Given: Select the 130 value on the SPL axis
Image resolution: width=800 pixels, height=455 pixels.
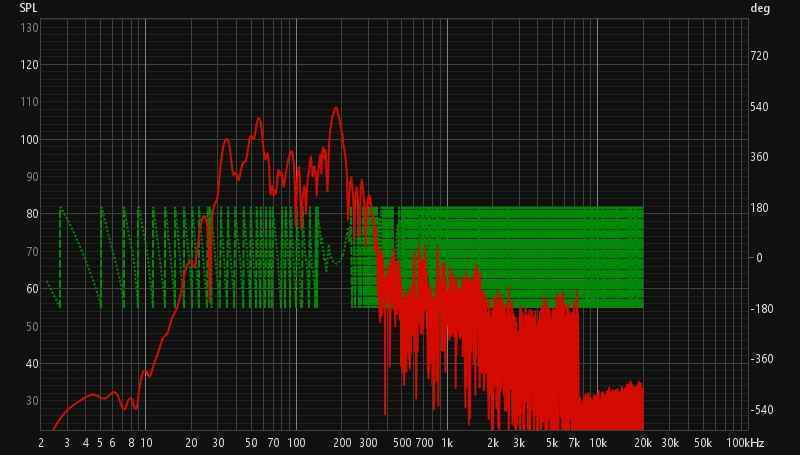Looking at the screenshot, I should [x=29, y=28].
